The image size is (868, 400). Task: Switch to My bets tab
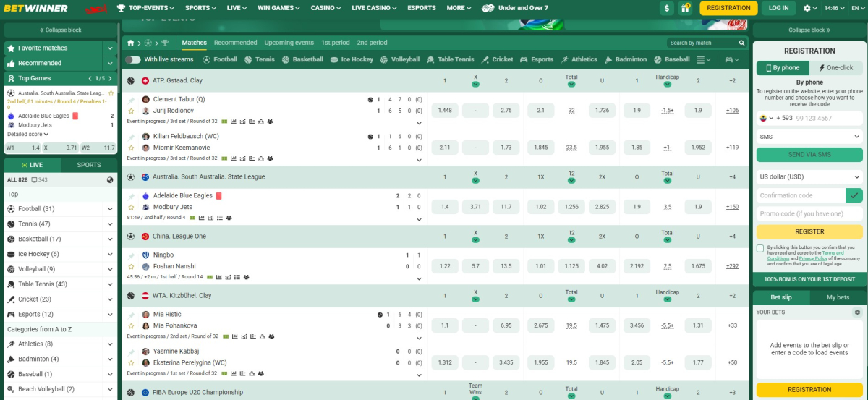click(x=838, y=297)
